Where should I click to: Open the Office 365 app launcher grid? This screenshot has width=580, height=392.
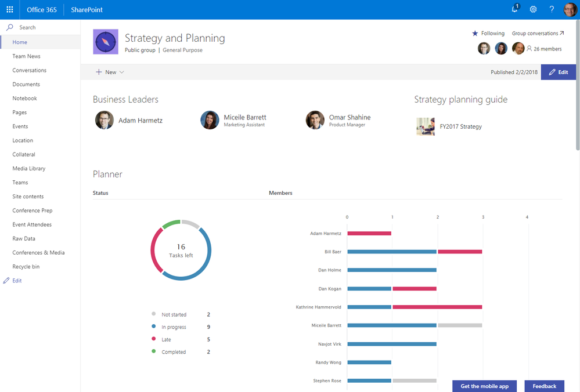(10, 10)
